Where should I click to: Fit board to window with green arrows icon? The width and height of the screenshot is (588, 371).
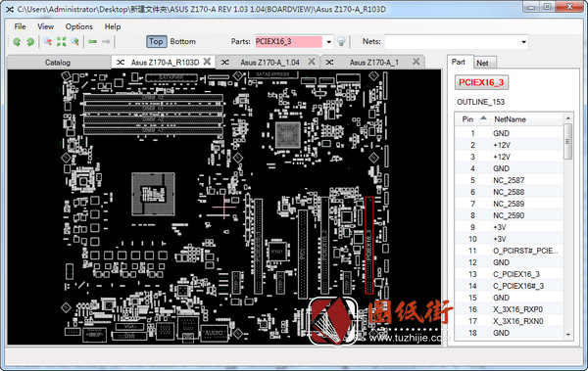pyautogui.click(x=61, y=41)
